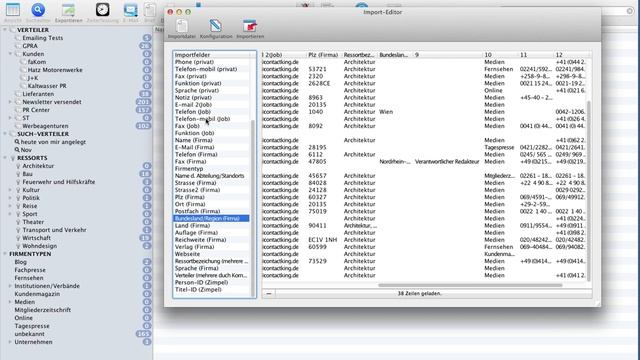This screenshot has width=640, height=360.
Task: Click the folder icon next to Lieferanten
Action: tap(18, 94)
